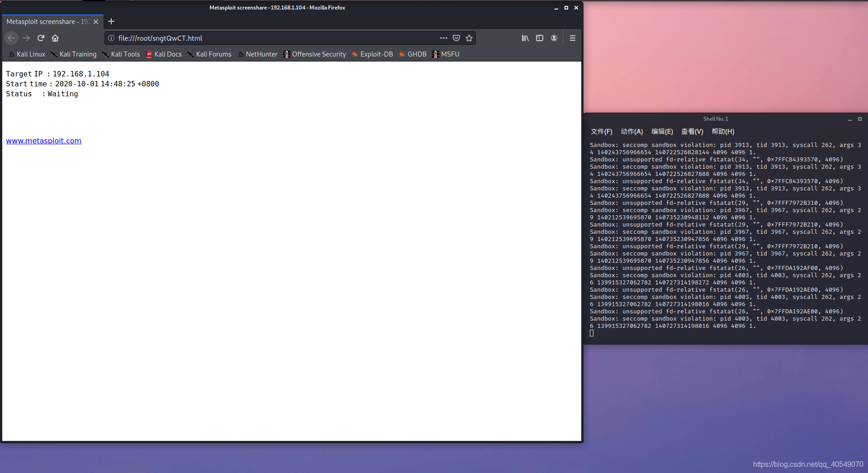This screenshot has height=473, width=868.
Task: Open the Library icon in toolbar
Action: click(x=525, y=38)
